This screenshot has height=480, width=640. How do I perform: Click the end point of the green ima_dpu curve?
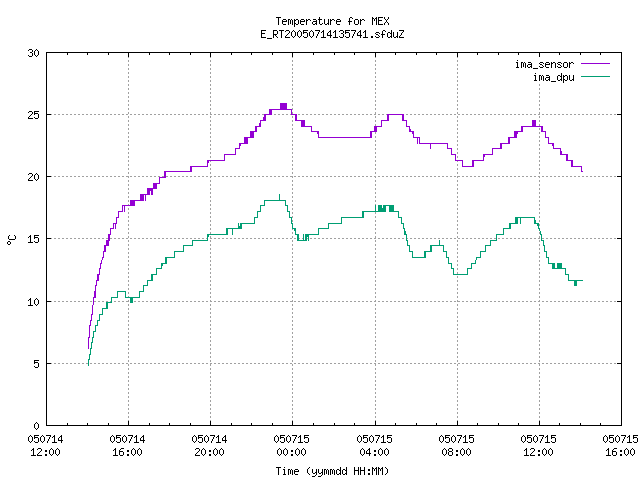(582, 280)
